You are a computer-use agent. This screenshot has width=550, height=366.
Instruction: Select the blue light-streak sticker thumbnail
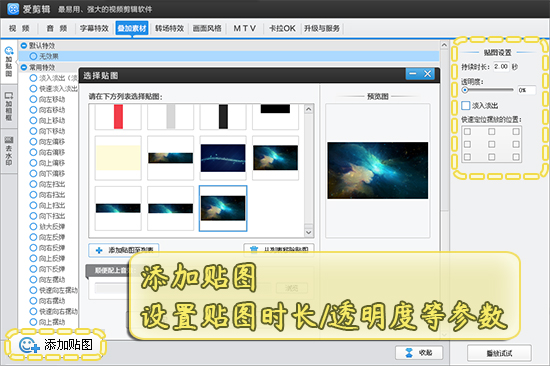223,158
